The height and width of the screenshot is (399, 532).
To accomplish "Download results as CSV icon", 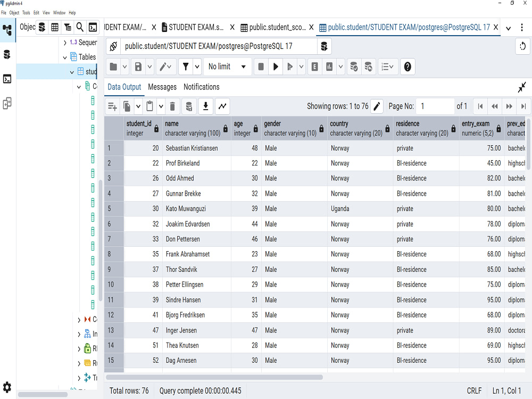I will 205,106.
